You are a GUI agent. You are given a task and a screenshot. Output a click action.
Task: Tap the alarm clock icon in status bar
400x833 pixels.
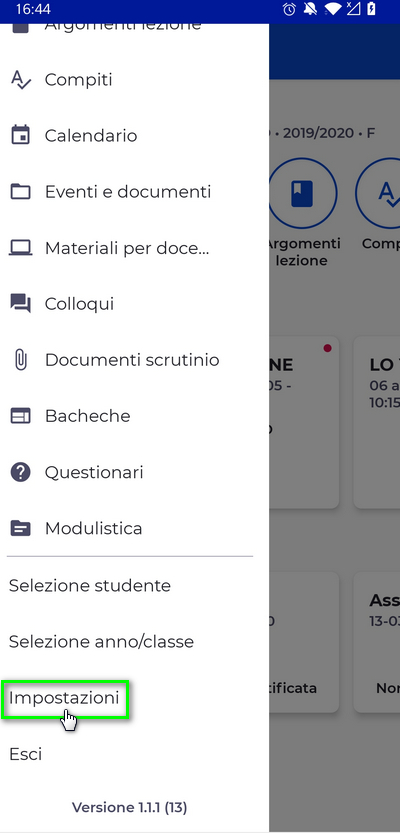pos(289,9)
